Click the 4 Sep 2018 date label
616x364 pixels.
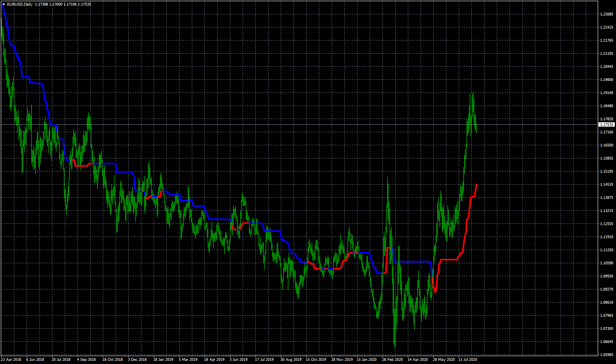click(x=87, y=360)
